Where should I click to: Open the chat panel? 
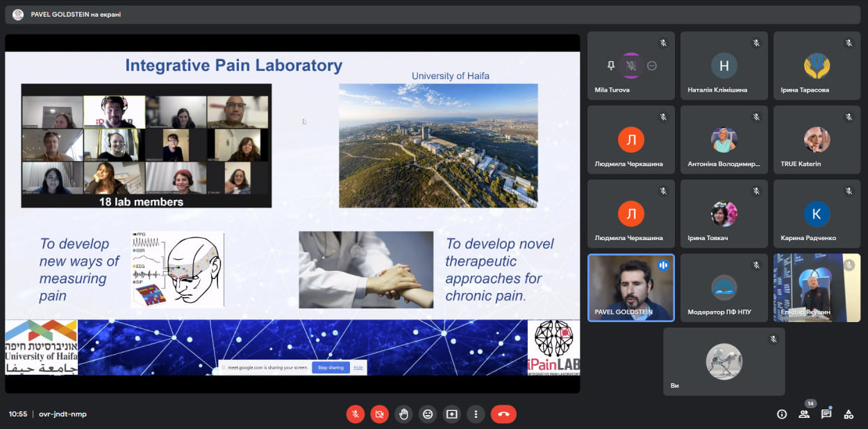pyautogui.click(x=826, y=414)
